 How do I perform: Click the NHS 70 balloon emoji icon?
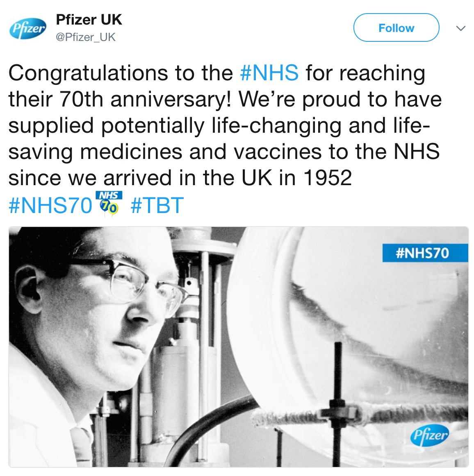click(109, 203)
